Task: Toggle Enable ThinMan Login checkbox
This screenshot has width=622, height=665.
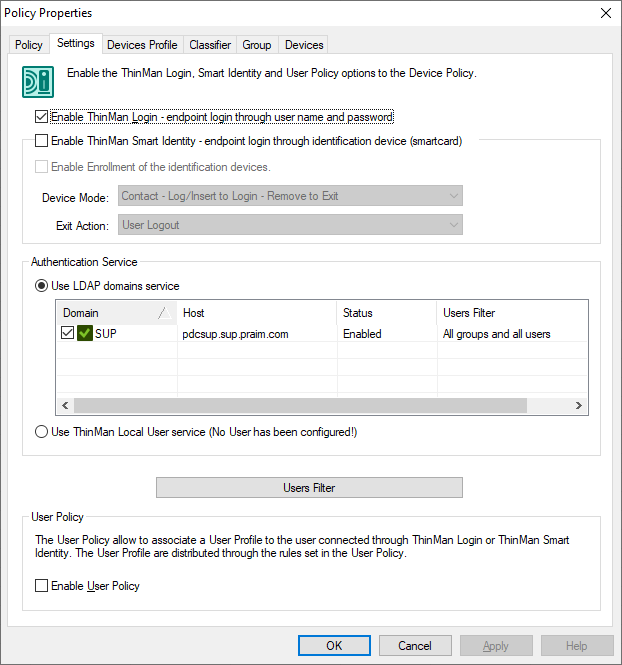Action: coord(41,117)
